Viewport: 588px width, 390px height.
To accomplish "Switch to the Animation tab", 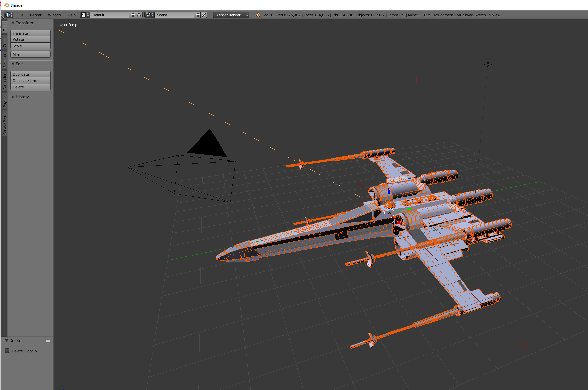I will 5,81.
